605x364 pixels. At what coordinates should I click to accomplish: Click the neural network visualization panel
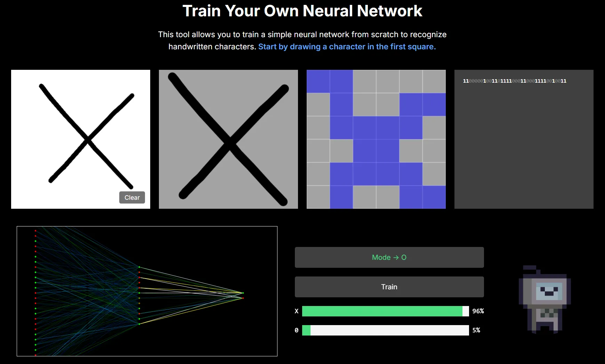[x=147, y=291]
